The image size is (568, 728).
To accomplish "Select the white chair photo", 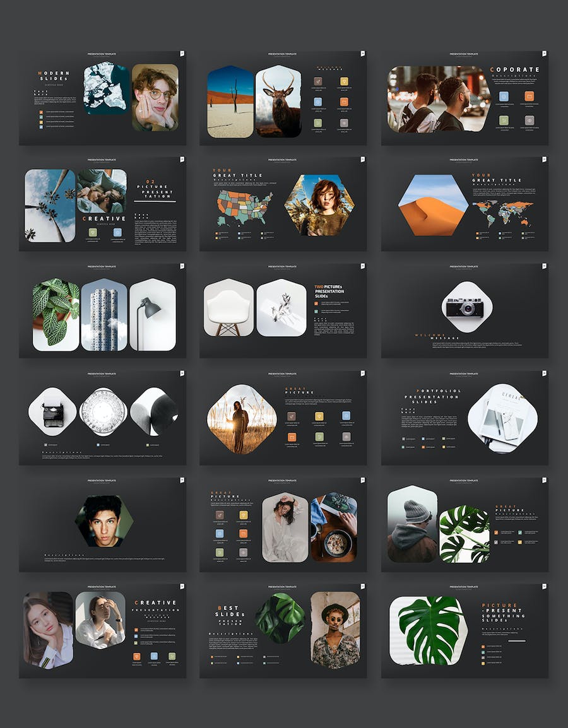I will click(x=228, y=307).
